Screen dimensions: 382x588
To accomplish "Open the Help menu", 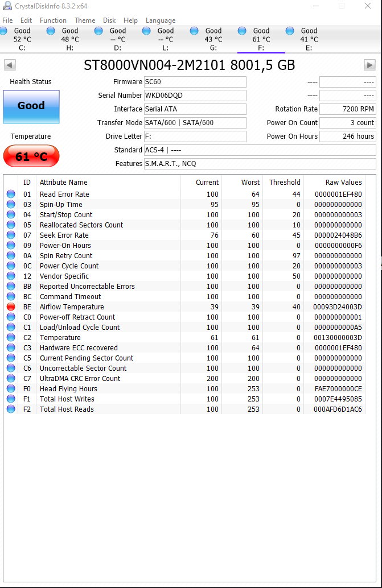I will (130, 20).
